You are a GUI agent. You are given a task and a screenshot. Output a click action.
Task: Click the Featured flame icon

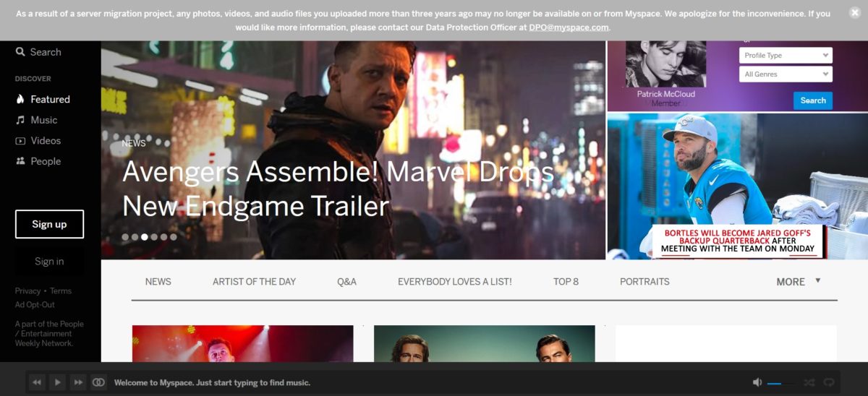point(20,99)
